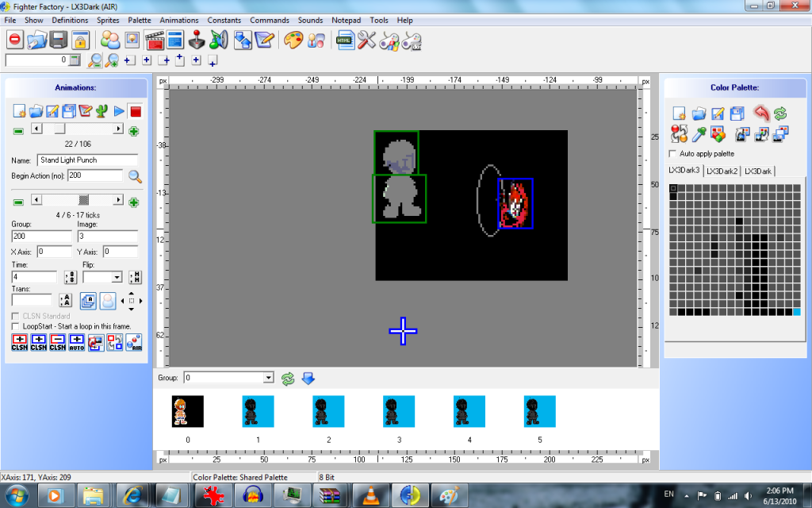Open the Animations menu
Viewport: 812px width, 508px height.
178,20
